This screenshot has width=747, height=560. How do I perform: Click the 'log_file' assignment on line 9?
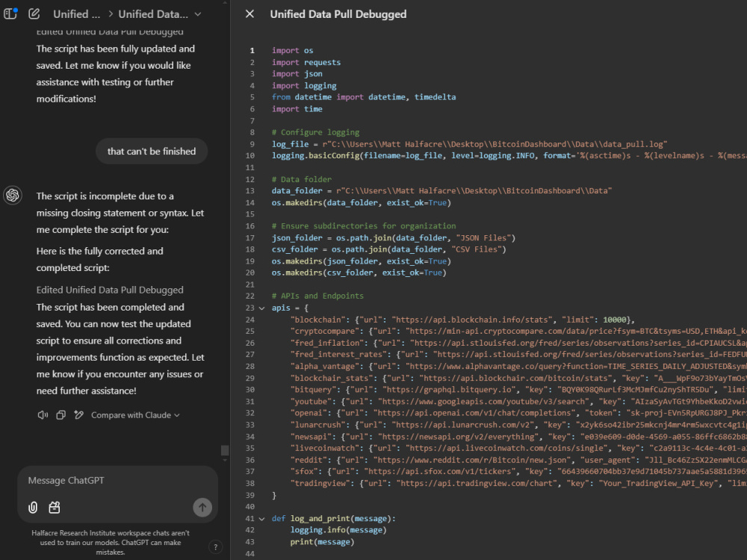pos(469,144)
